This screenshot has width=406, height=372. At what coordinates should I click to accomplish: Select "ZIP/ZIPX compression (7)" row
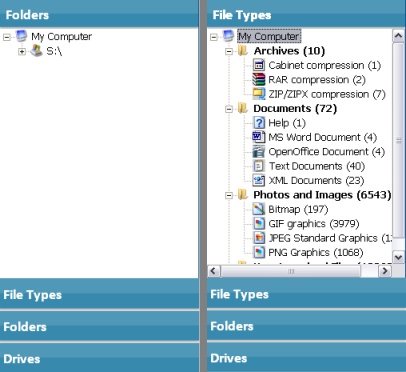tap(327, 94)
